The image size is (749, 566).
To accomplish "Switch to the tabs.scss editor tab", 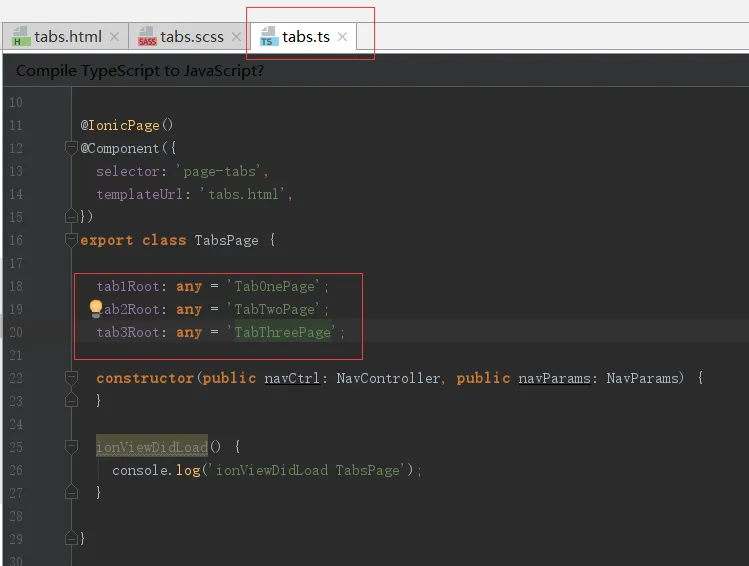I will tap(189, 36).
